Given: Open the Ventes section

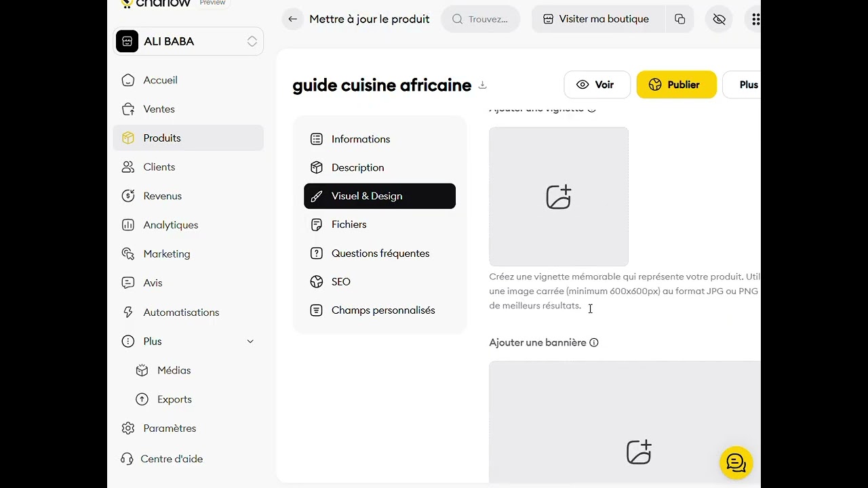Looking at the screenshot, I should 189,109.
